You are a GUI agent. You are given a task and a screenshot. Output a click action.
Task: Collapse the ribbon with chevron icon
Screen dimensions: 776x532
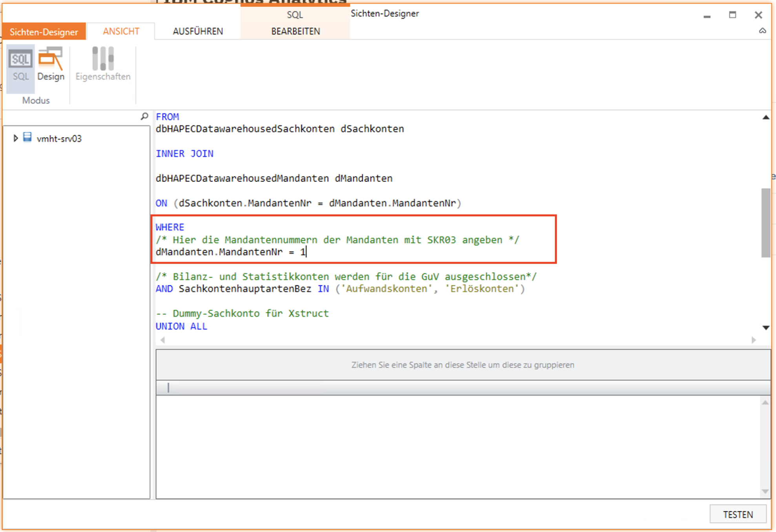[762, 31]
